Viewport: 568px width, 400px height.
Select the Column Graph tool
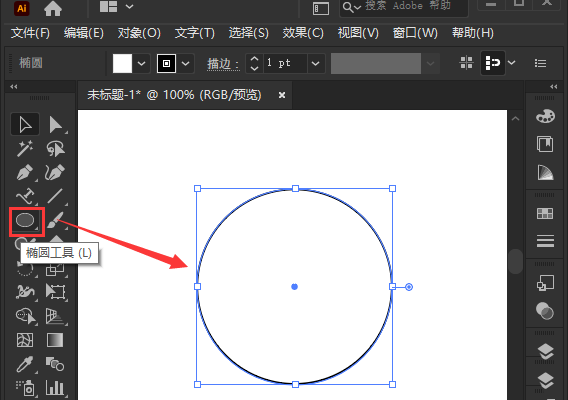coord(55,388)
